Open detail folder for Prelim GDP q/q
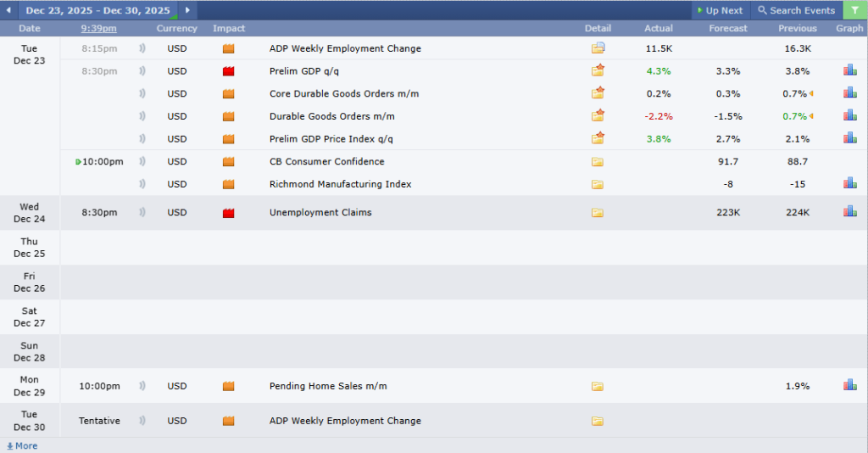This screenshot has height=453, width=868. pos(598,71)
